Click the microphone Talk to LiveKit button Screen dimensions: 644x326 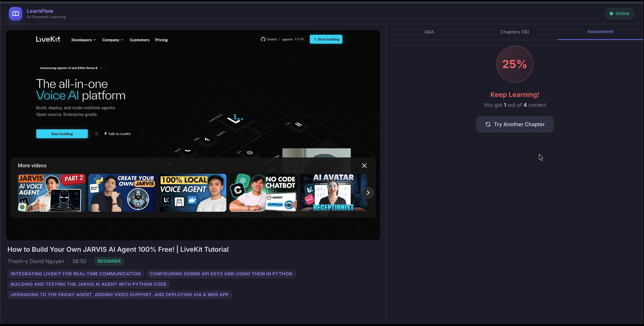(117, 134)
